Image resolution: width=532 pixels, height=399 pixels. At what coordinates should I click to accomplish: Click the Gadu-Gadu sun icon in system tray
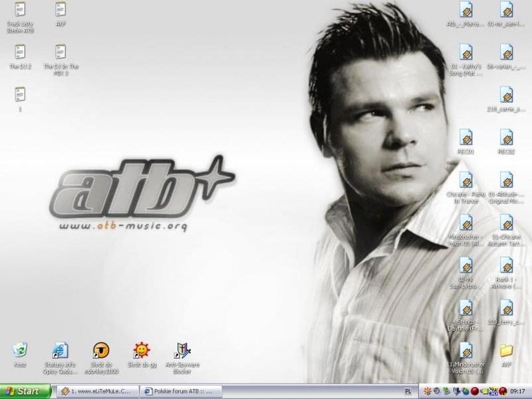click(x=428, y=391)
